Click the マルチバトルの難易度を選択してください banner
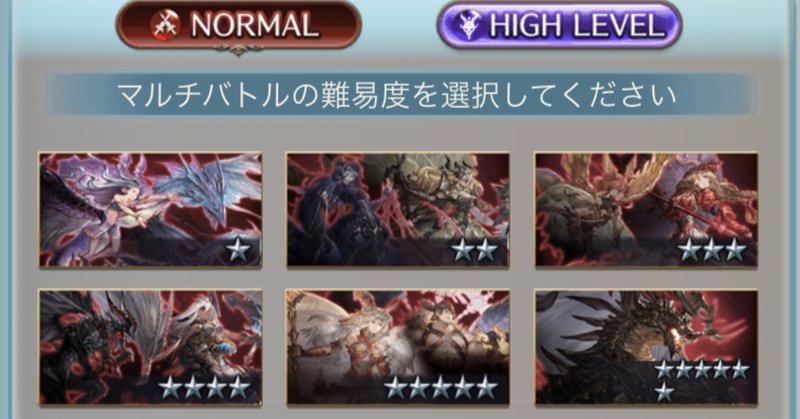The width and height of the screenshot is (800, 419). (x=399, y=94)
